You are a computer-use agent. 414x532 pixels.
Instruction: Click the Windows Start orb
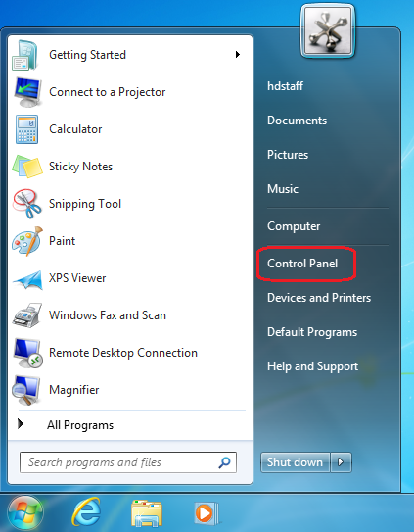25,513
